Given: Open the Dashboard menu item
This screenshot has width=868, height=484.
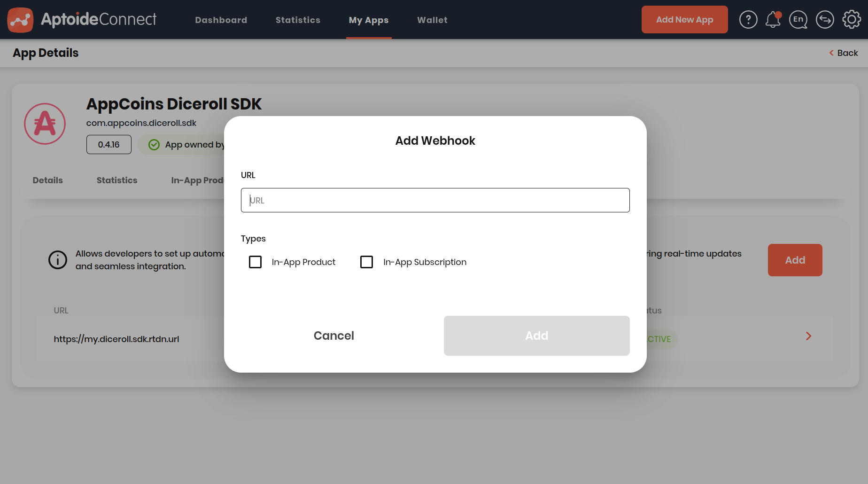Looking at the screenshot, I should tap(221, 20).
